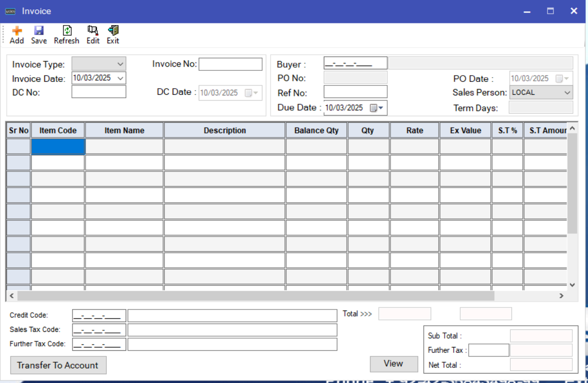Select the DC No input box
This screenshot has width=588, height=383.
pos(99,92)
